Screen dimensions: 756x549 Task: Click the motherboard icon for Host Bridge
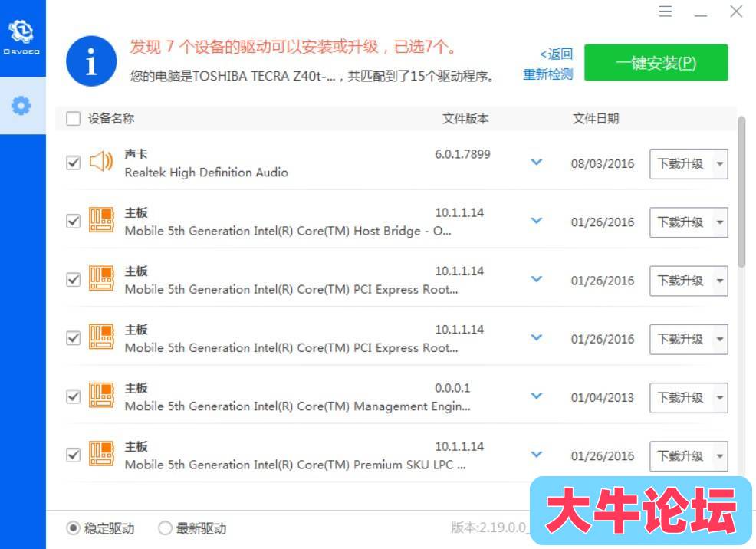(x=101, y=220)
